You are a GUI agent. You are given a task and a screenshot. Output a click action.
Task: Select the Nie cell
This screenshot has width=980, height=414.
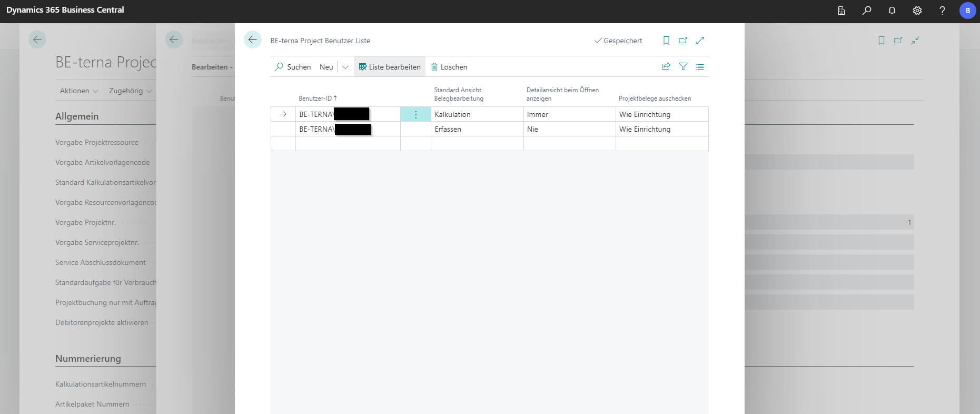[570, 129]
